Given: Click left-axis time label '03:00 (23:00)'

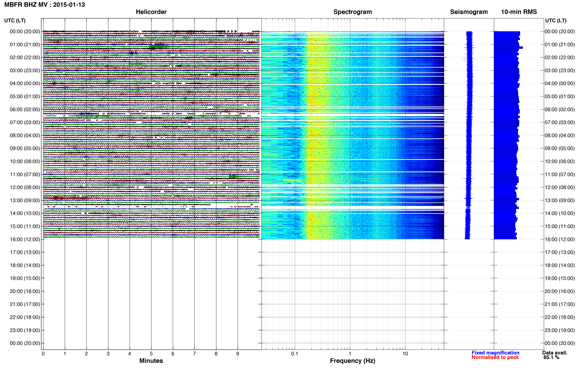Looking at the screenshot, I should click(25, 71).
